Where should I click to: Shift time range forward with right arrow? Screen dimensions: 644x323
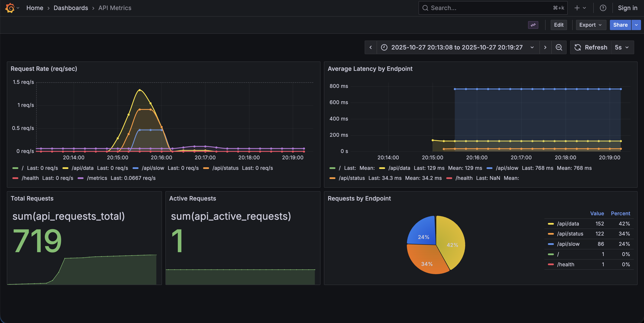point(545,47)
